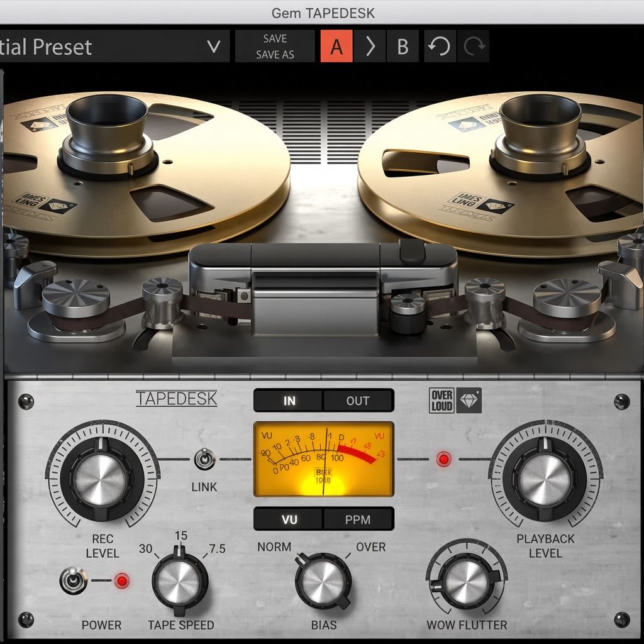Image resolution: width=644 pixels, height=644 pixels.
Task: Click the red LED next to playback level
Action: pos(443,459)
